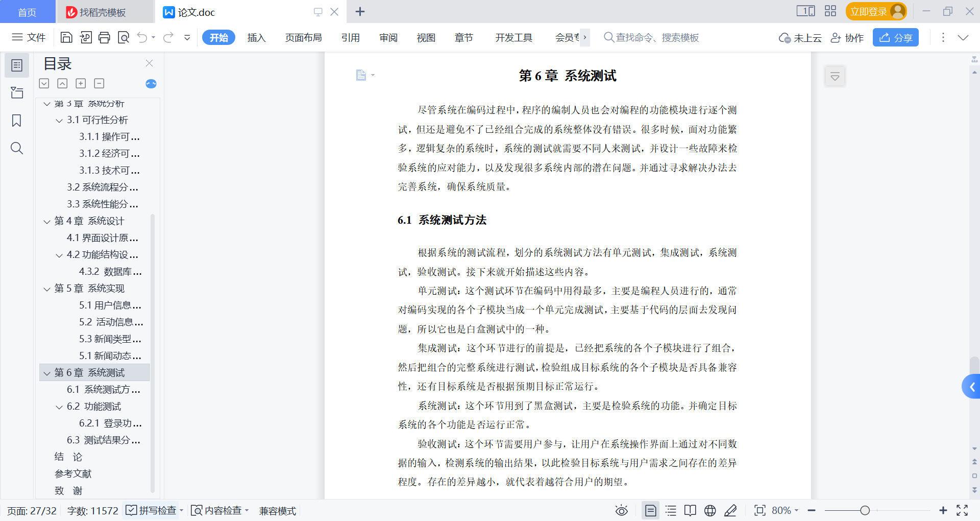Toggle reading layout view in status bar

tap(690, 510)
